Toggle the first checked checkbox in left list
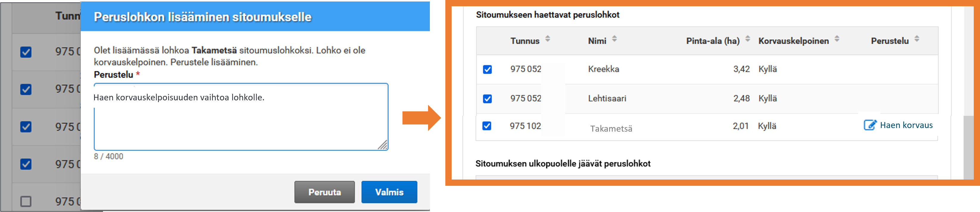The width and height of the screenshot is (980, 212). click(26, 52)
